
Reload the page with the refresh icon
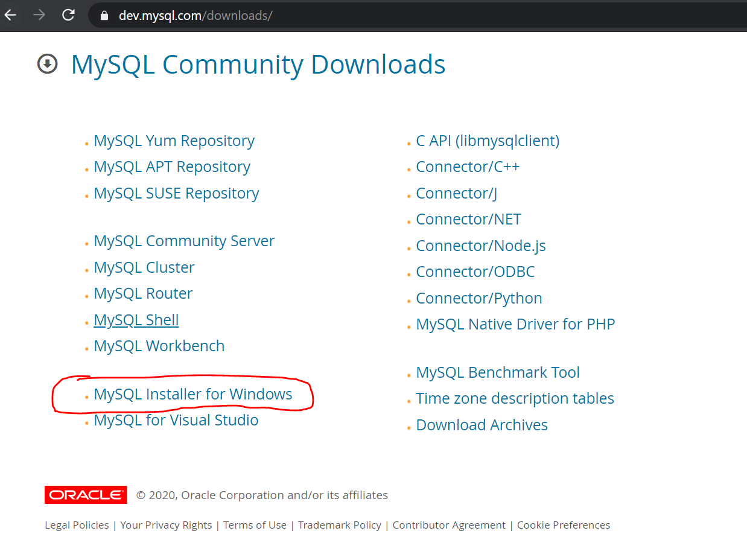click(x=69, y=15)
